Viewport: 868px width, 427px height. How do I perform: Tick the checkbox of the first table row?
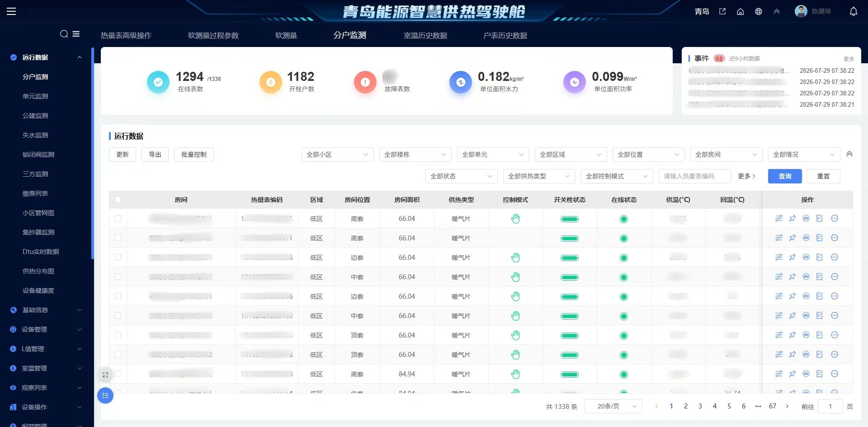coord(118,218)
